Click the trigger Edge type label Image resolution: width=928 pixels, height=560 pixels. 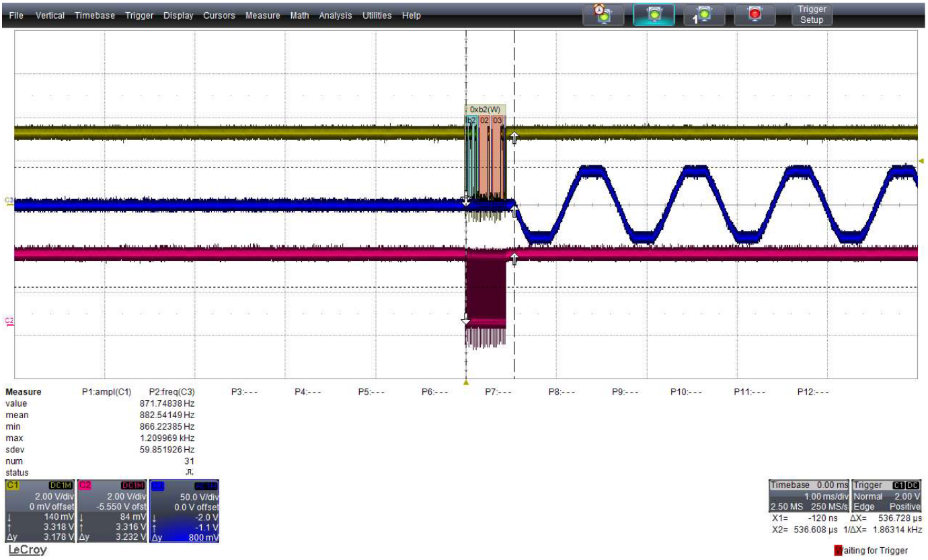(864, 506)
